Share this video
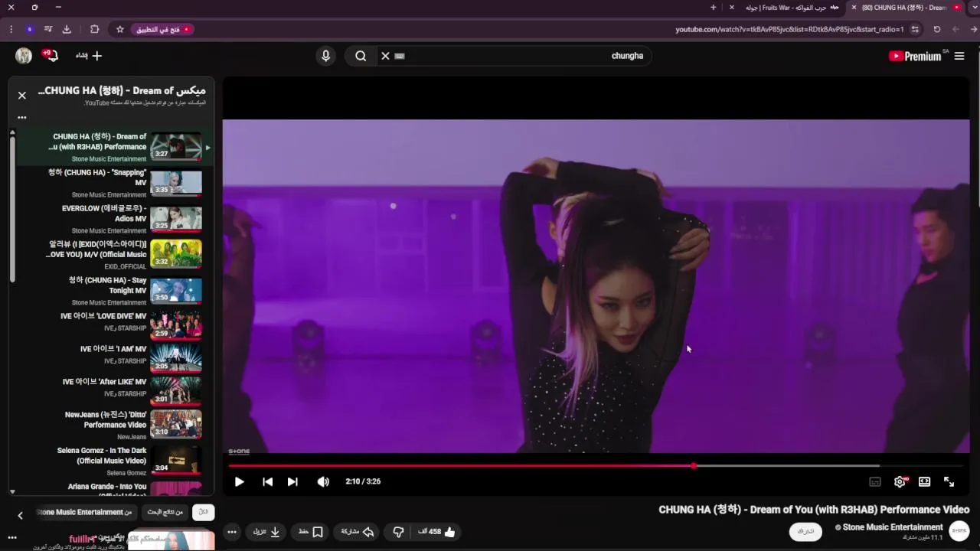This screenshot has width=980, height=551. point(356,532)
